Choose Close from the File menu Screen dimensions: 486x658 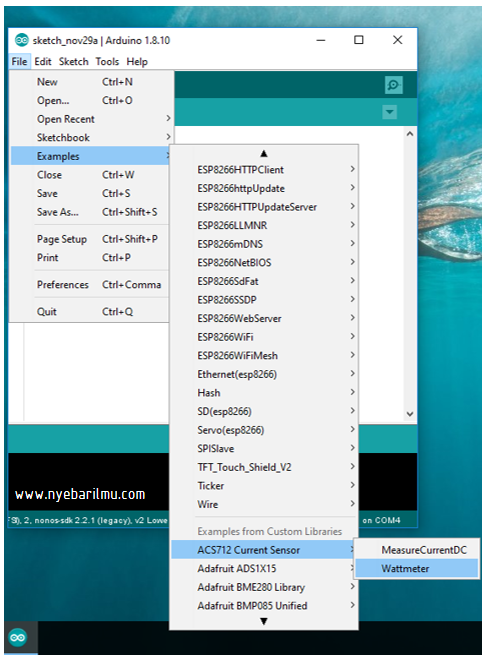point(90,175)
